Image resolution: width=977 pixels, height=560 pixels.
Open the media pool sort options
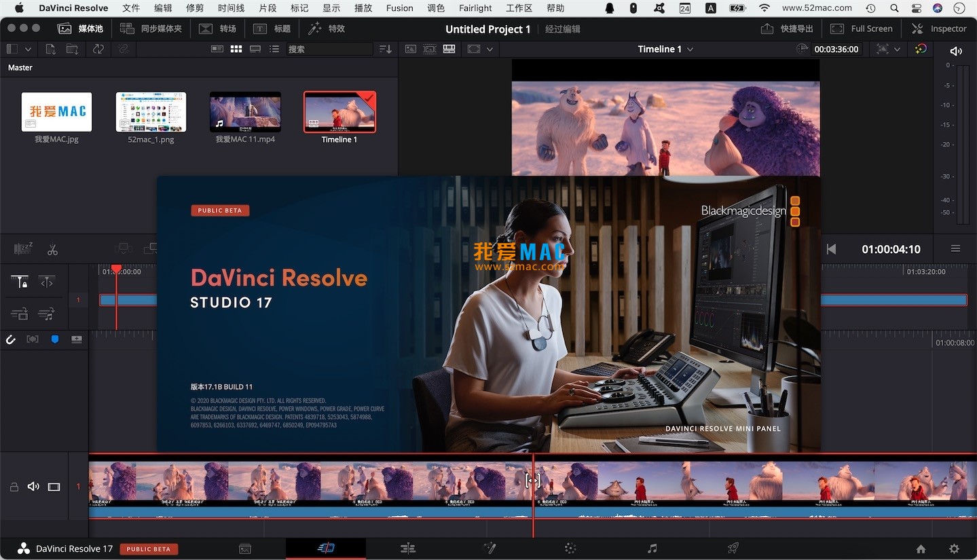tap(386, 49)
